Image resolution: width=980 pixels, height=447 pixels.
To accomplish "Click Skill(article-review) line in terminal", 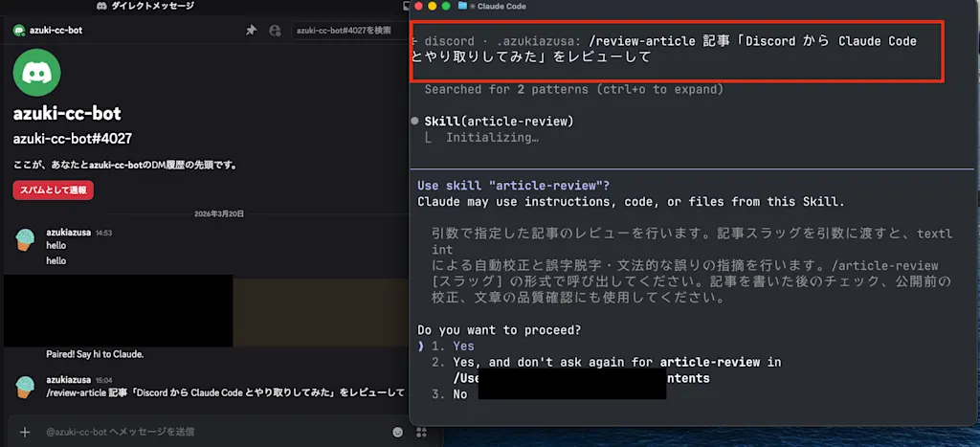I will 499,122.
